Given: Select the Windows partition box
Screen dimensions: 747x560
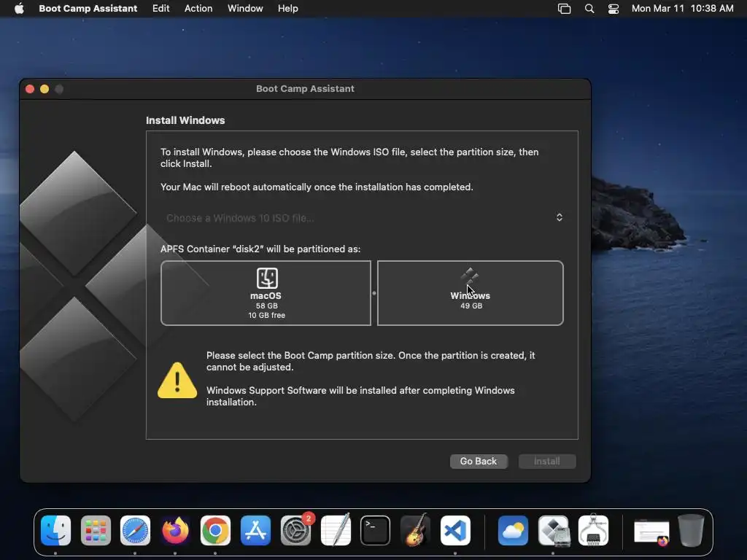Looking at the screenshot, I should (471, 293).
